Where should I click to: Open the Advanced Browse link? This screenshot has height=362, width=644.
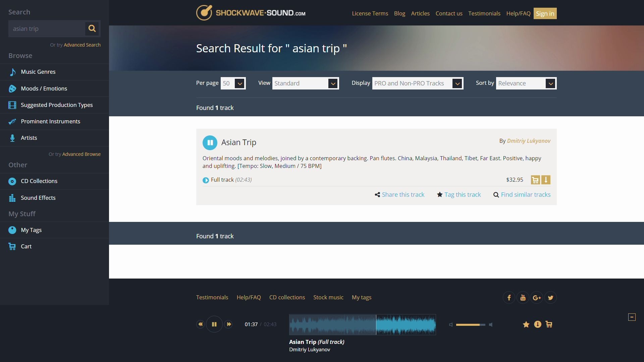[82, 154]
